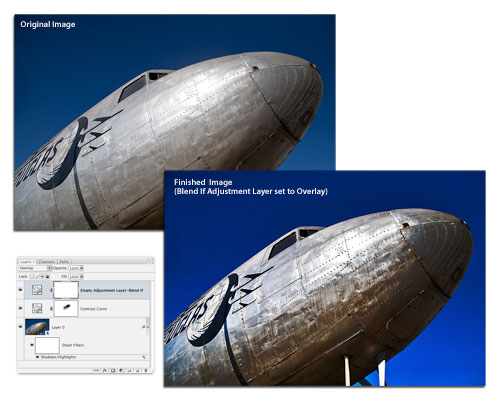This screenshot has height=401, width=500.
Task: Click mask link icon on Blend If layer
Action: point(51,290)
